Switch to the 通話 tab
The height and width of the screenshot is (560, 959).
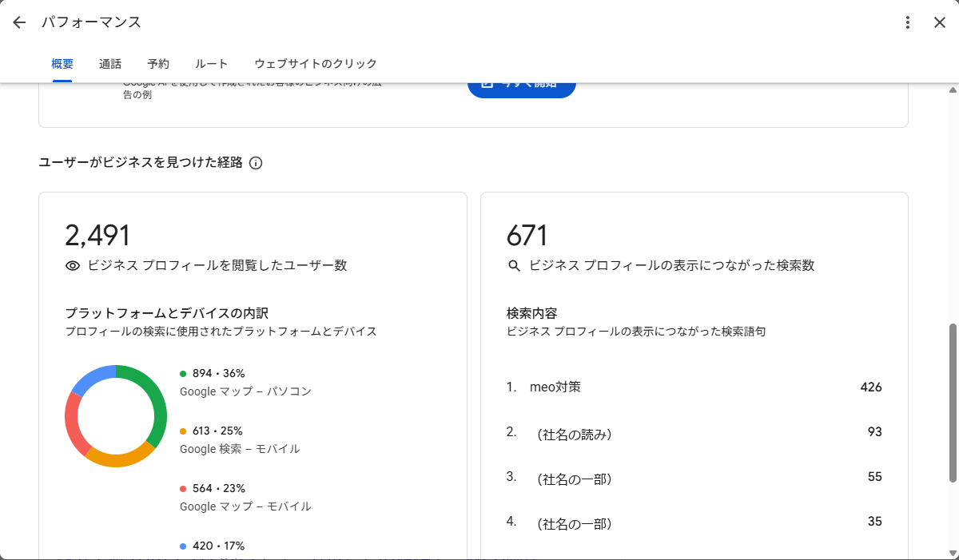point(110,64)
